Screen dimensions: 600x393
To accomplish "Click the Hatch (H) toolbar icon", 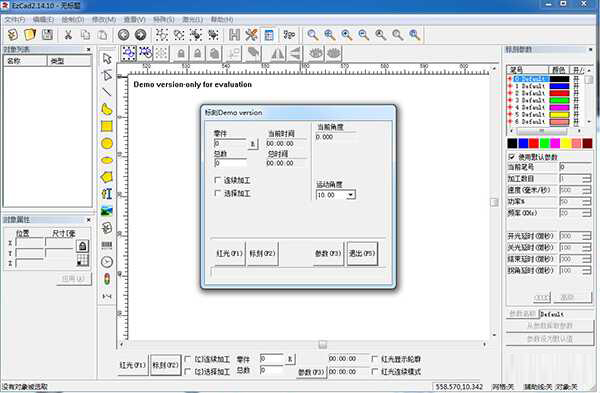I will (x=234, y=35).
